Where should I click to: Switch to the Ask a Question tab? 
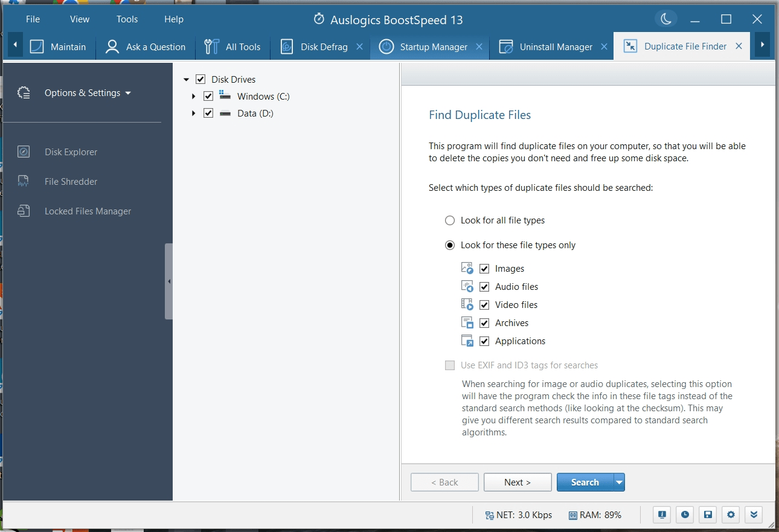[x=145, y=46]
